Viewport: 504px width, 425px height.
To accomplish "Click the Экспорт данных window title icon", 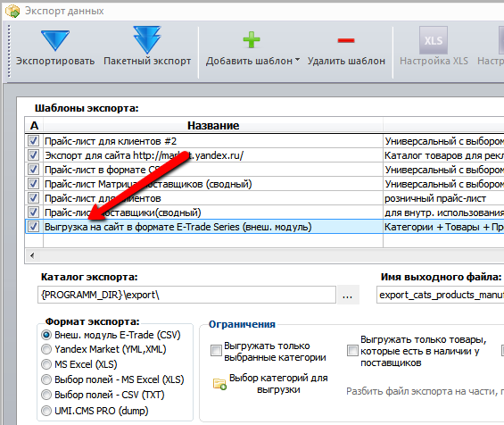I will (x=12, y=11).
